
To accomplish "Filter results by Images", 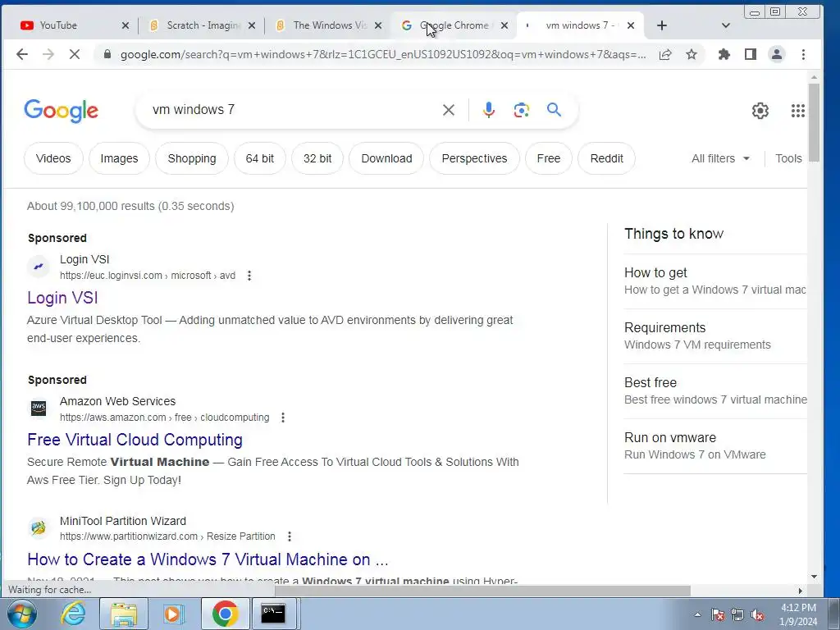I will point(119,158).
